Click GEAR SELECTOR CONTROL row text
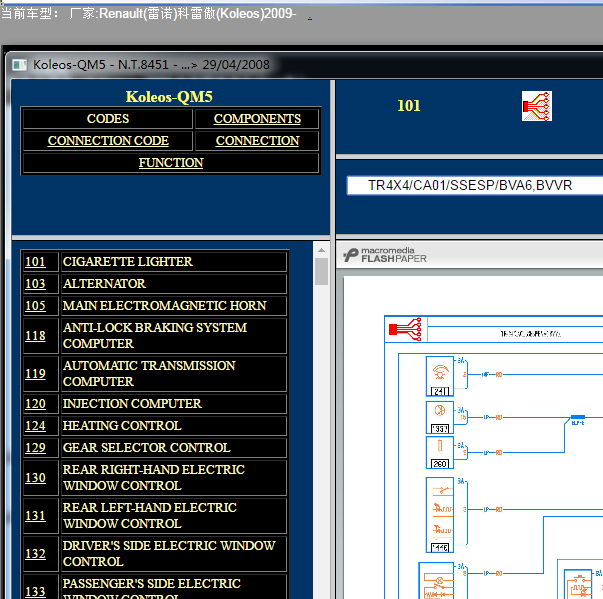The image size is (603, 599). (147, 448)
